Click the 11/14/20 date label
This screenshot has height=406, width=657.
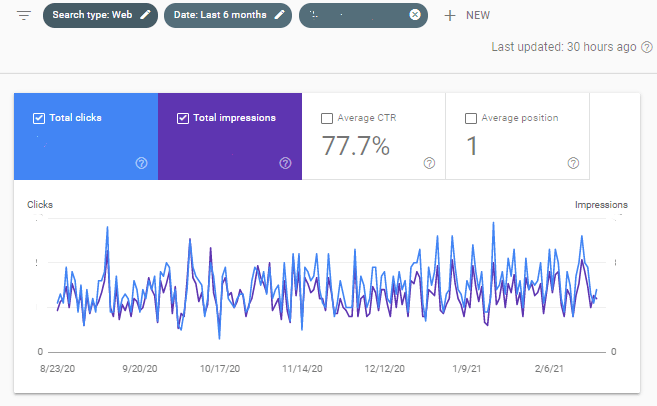tap(302, 369)
